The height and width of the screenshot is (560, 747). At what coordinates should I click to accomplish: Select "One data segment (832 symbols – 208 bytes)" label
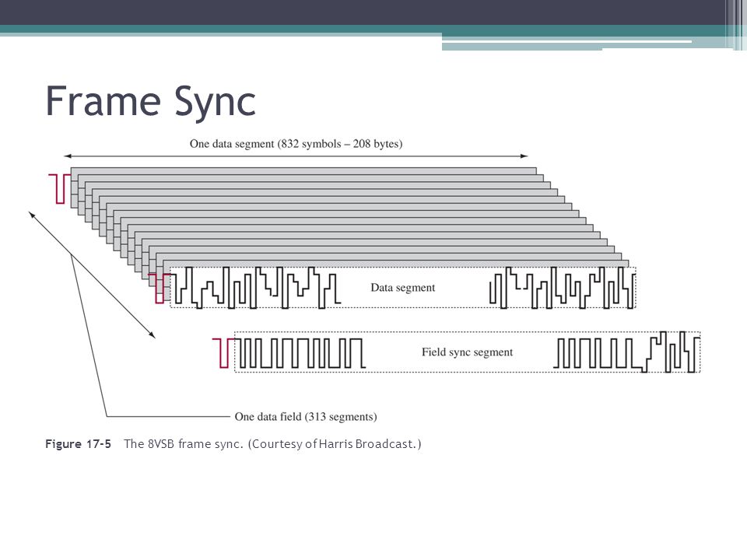[296, 144]
